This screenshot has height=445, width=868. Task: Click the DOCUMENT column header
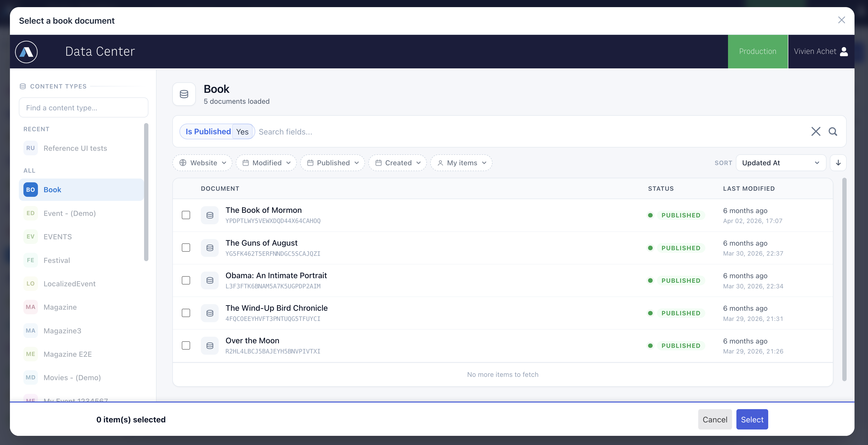click(x=220, y=189)
